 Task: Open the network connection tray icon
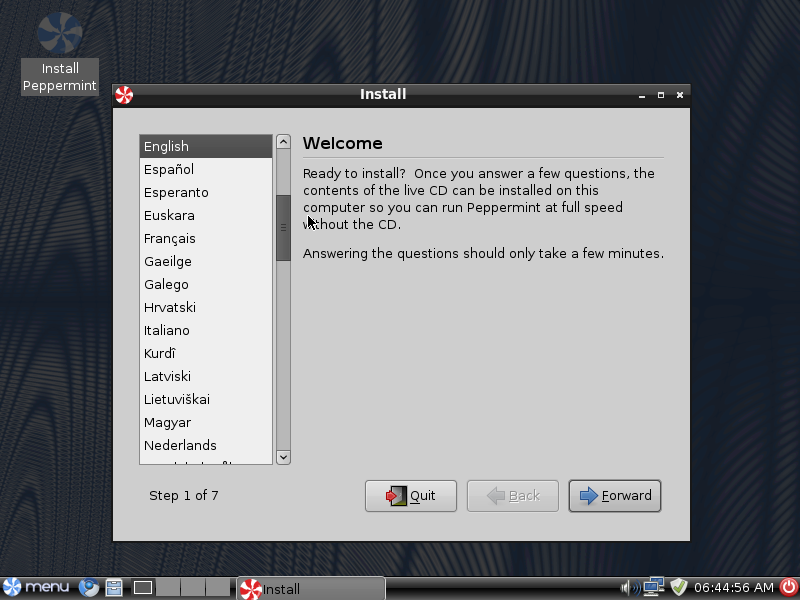coord(654,587)
